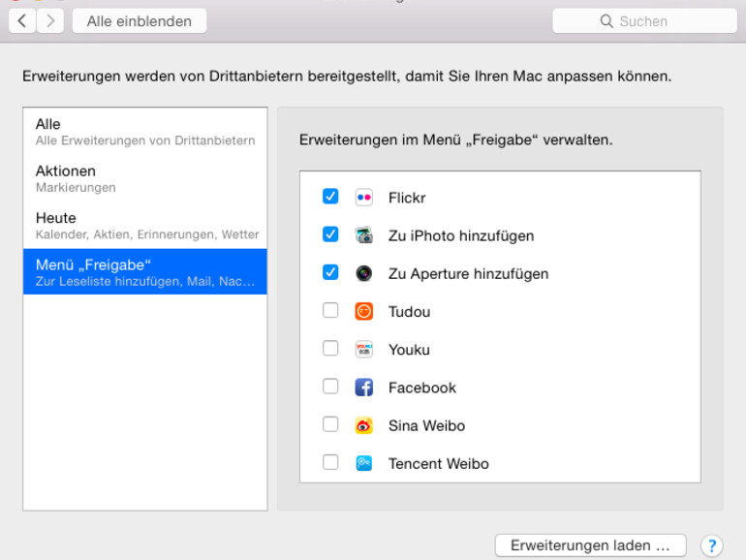This screenshot has height=560, width=746.
Task: Click the Alle einblenden button
Action: point(140,21)
